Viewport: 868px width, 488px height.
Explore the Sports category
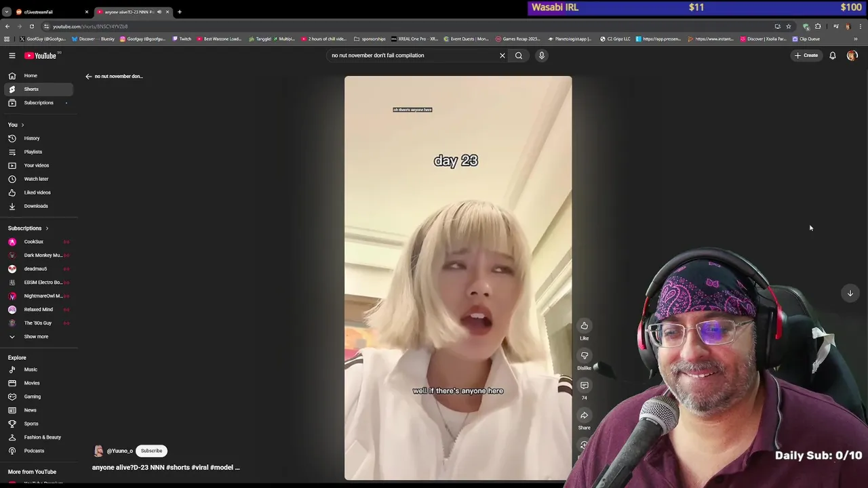click(39, 424)
